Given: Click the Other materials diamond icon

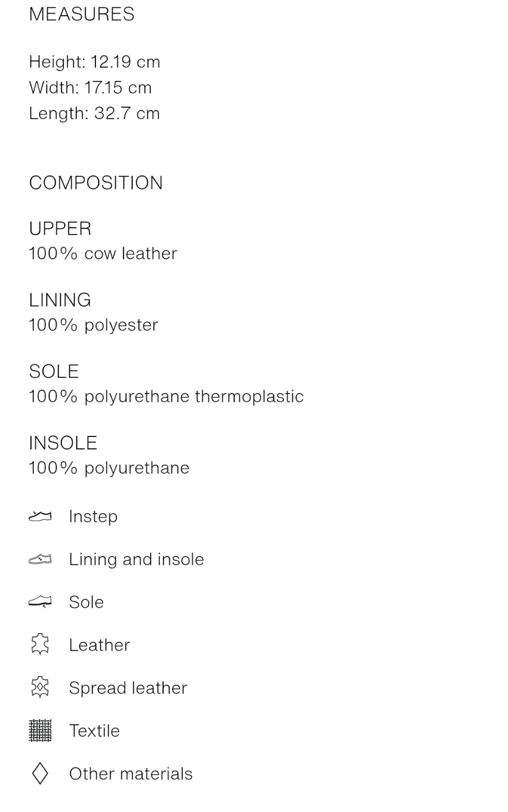Looking at the screenshot, I should [x=40, y=774].
